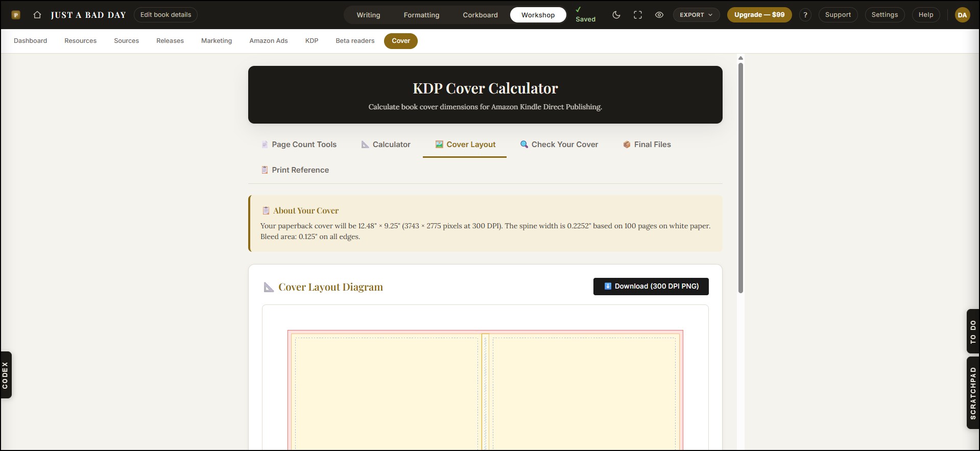Click the About Your Cover heading
Viewport: 980px width, 451px height.
[x=305, y=210]
